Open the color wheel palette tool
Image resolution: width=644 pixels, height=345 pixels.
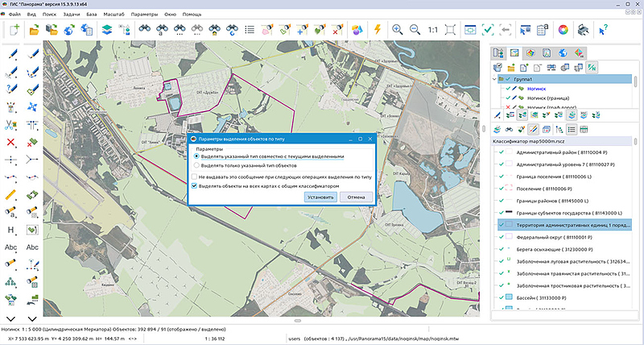coord(563,30)
